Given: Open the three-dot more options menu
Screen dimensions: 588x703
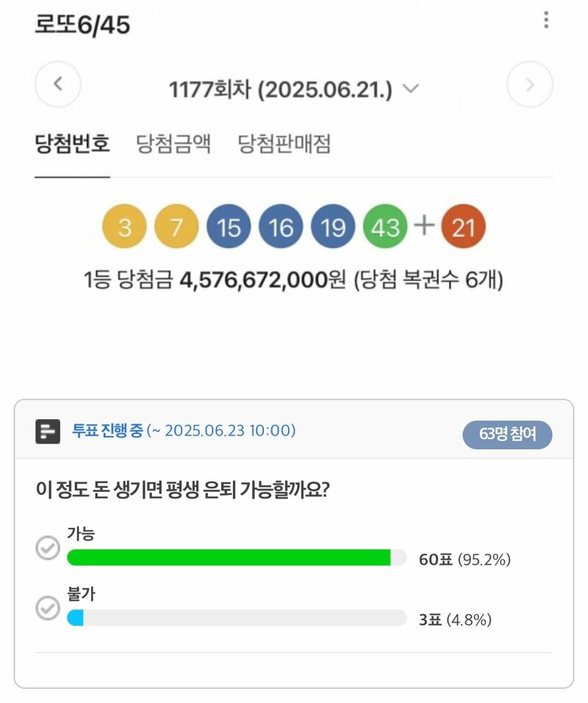Looking at the screenshot, I should (546, 20).
